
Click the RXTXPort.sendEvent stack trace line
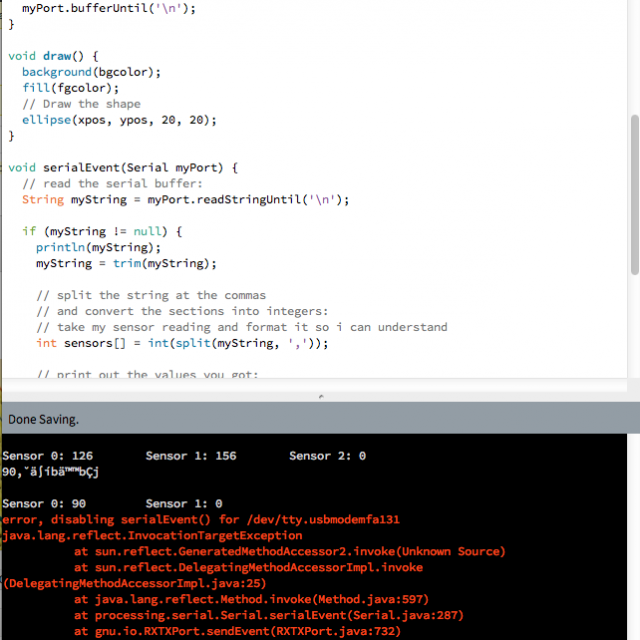tap(237, 631)
